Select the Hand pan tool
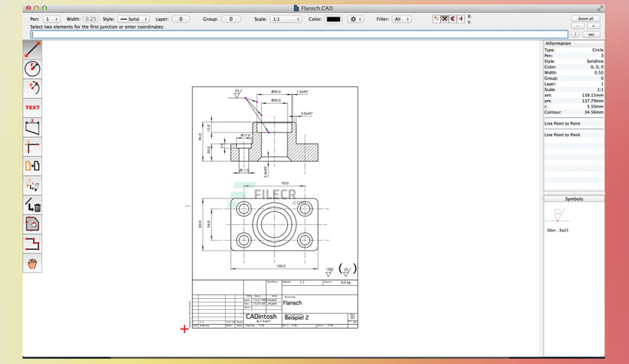Viewport: 629px width, 364px height. pyautogui.click(x=32, y=263)
